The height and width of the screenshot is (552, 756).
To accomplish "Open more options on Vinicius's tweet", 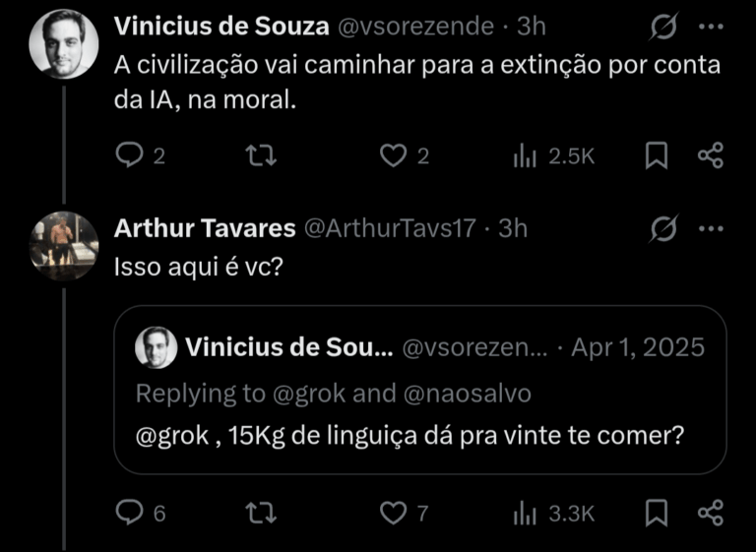I will click(x=711, y=28).
